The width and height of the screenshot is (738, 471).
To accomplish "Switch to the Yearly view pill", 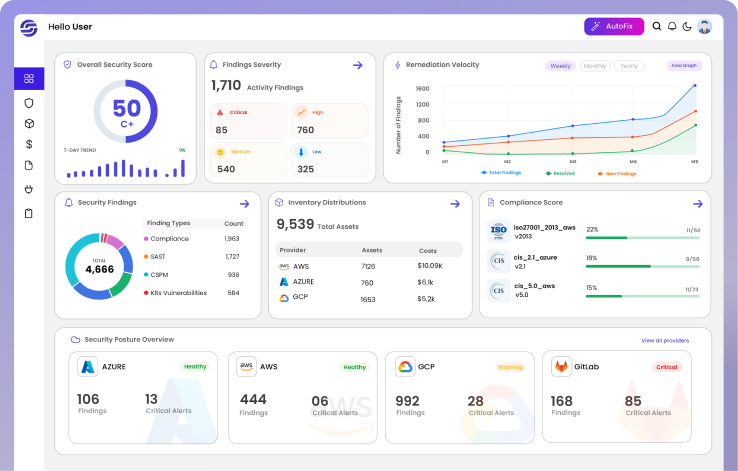I will click(629, 66).
